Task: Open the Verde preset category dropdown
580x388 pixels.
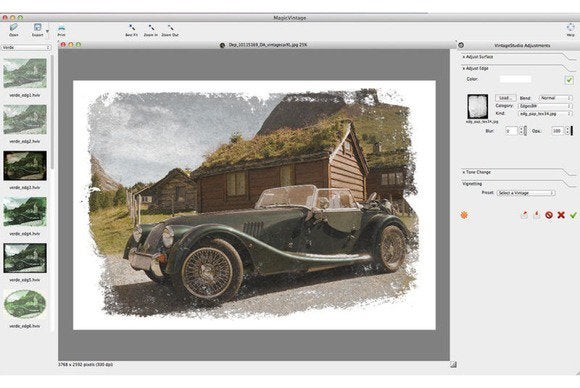Action: 26,47
